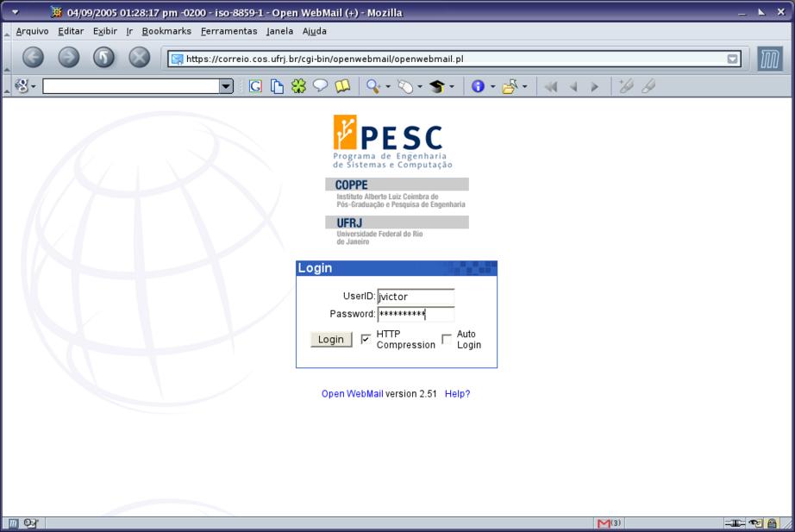Click the green clover toolbar icon
This screenshot has height=532, width=795.
pyautogui.click(x=298, y=86)
